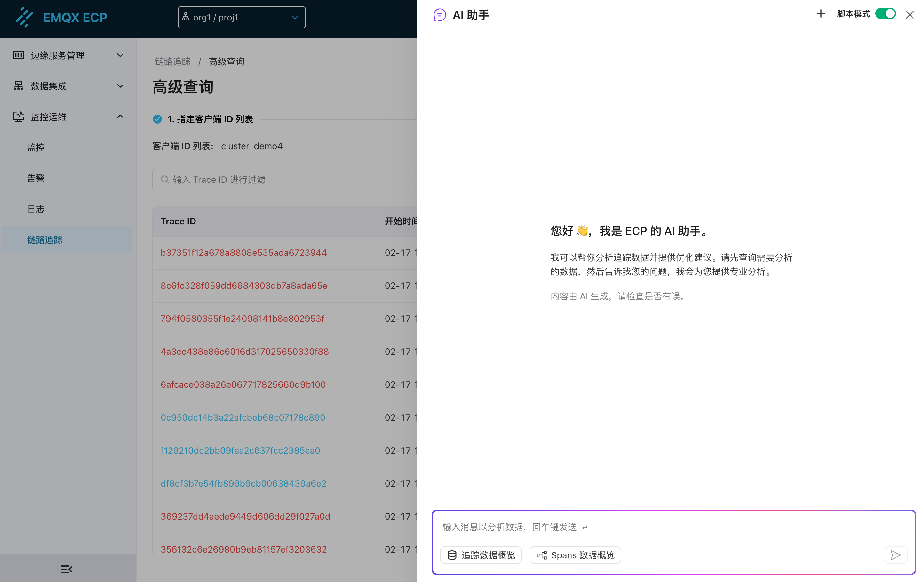Expand the 数据集成 menu
This screenshot has height=582, width=924.
(x=120, y=86)
